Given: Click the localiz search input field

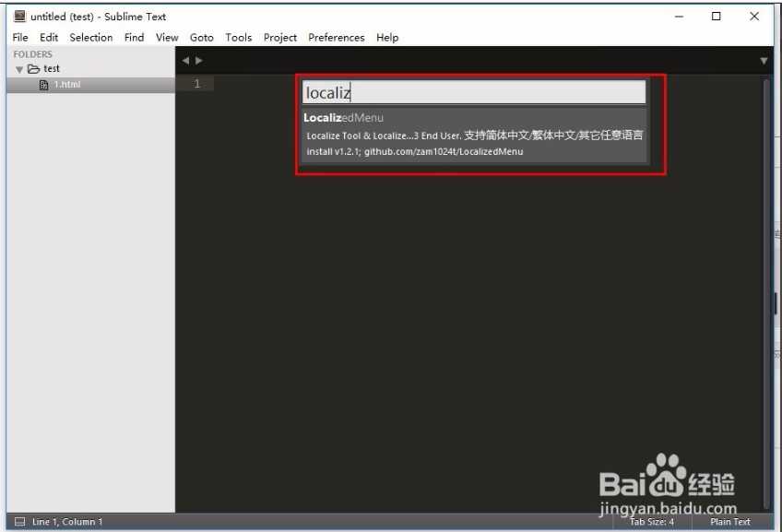Looking at the screenshot, I should click(474, 92).
